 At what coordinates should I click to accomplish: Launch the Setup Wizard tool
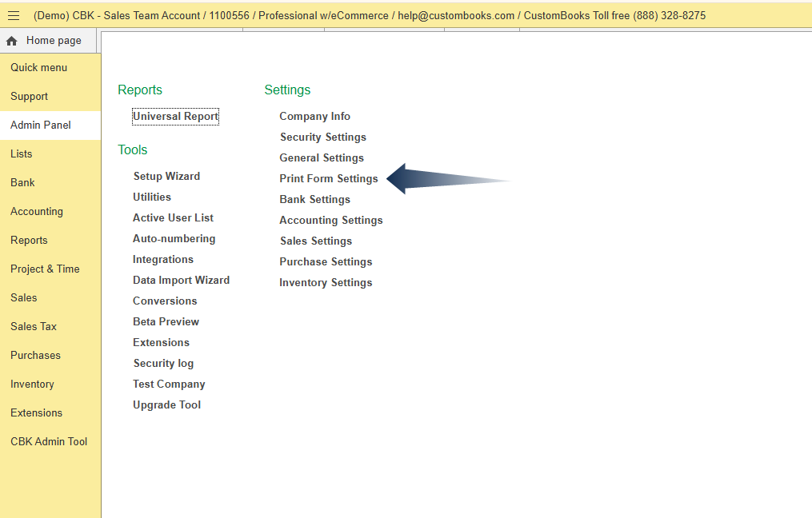coord(166,177)
